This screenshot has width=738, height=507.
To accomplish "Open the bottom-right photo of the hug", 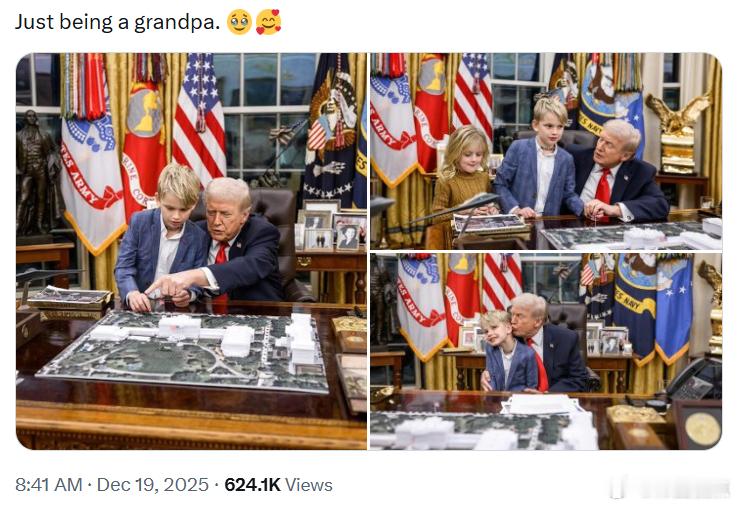I will coord(546,352).
